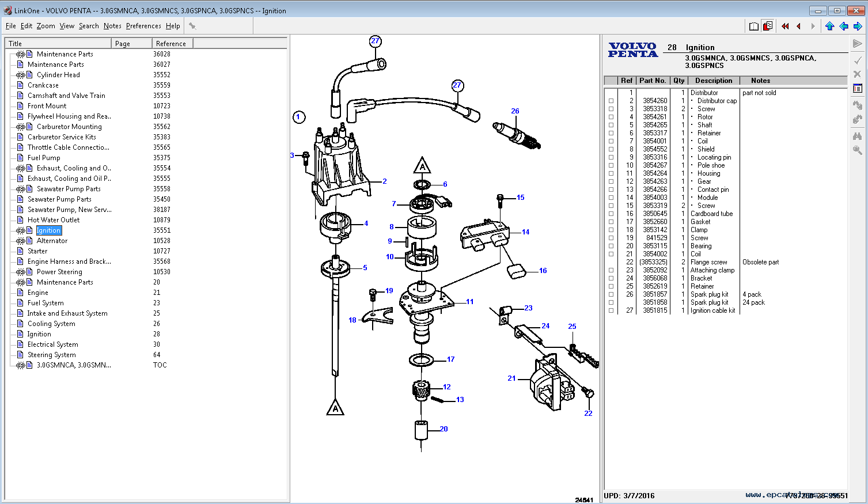The height and width of the screenshot is (504, 868).
Task: Click the blue left arrow icon
Action: point(844,26)
